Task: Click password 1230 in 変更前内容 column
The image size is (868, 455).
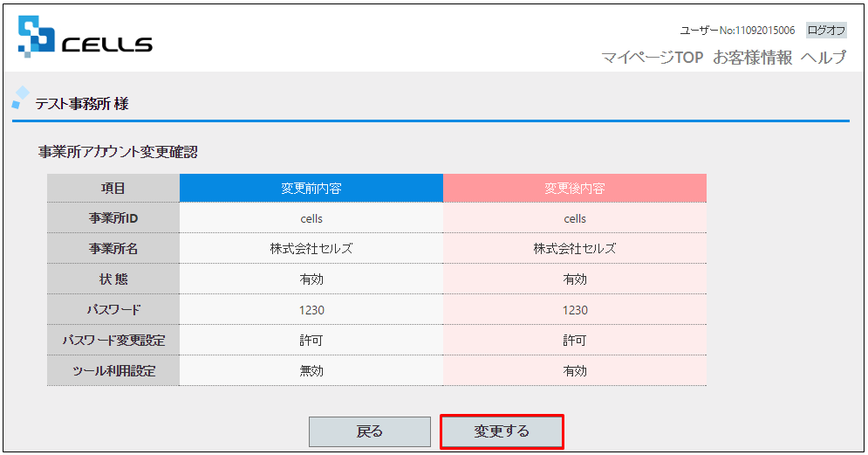Action: (x=311, y=310)
